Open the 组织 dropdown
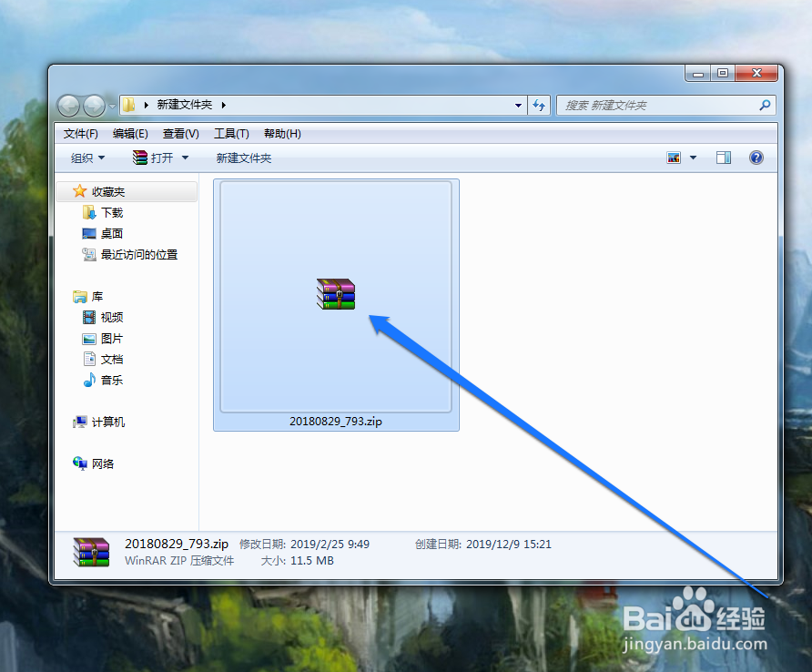 click(x=87, y=158)
